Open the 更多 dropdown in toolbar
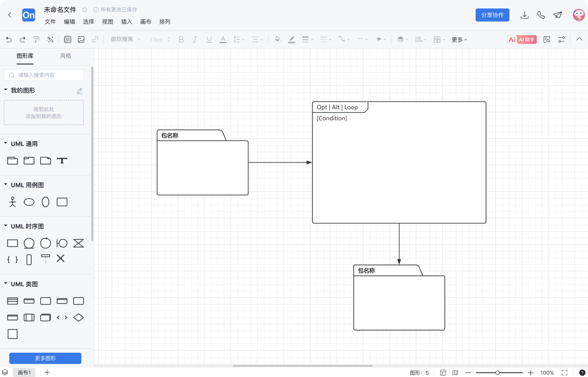This screenshot has width=588, height=377. 459,40
